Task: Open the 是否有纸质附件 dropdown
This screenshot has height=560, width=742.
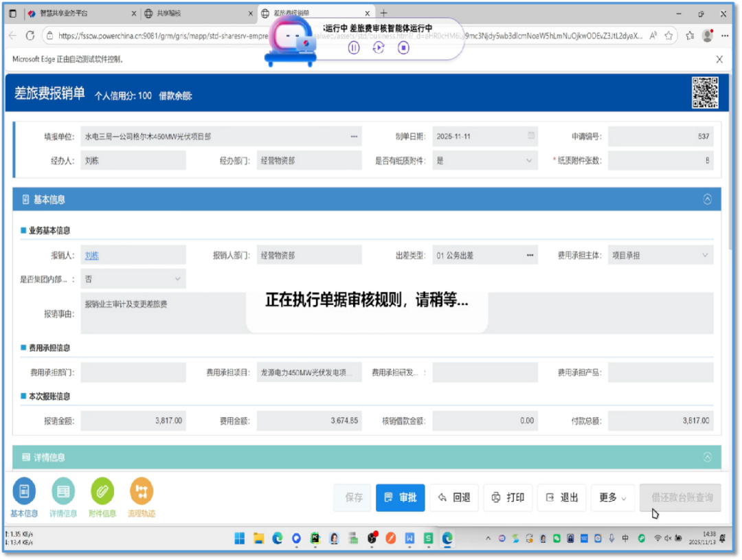Action: [485, 161]
